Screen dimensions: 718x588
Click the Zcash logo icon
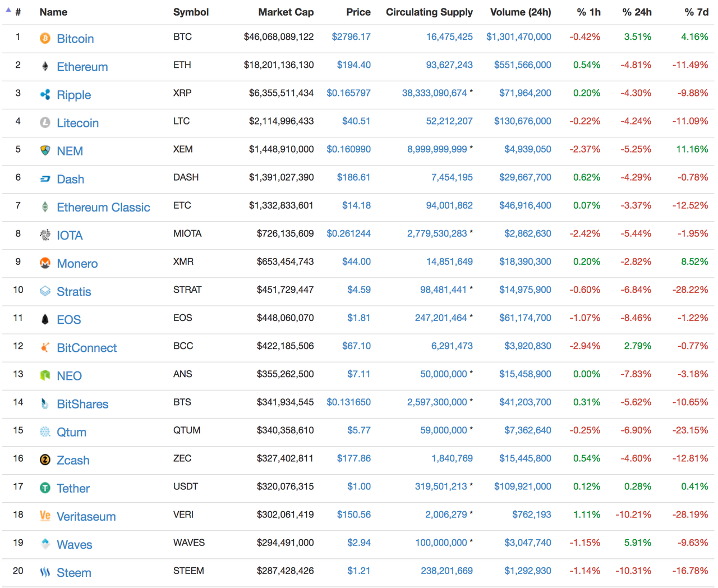point(45,460)
